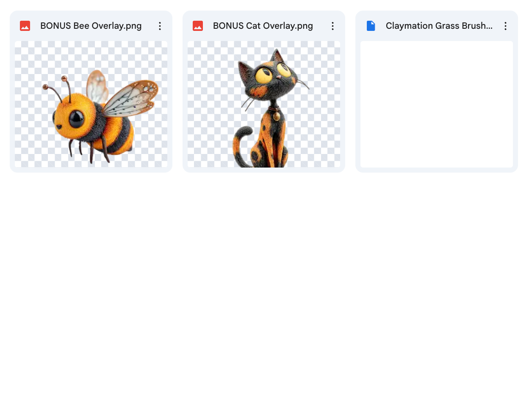
Task: Click the cat's yellow eyes in the preview
Action: (265, 76)
